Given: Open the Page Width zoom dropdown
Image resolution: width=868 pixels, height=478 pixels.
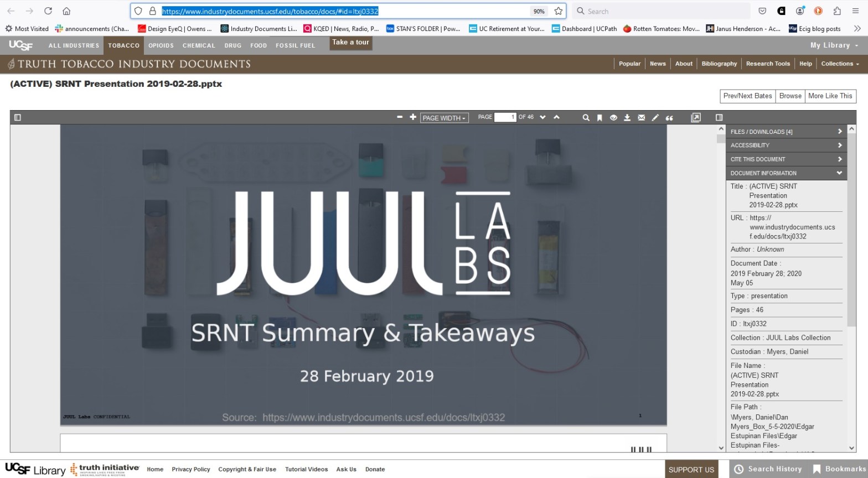Looking at the screenshot, I should [445, 118].
